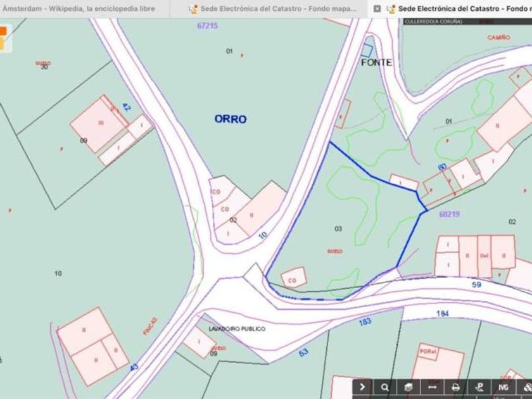The width and height of the screenshot is (532, 399).
Task: Click street number 42 label
Action: (x=126, y=107)
